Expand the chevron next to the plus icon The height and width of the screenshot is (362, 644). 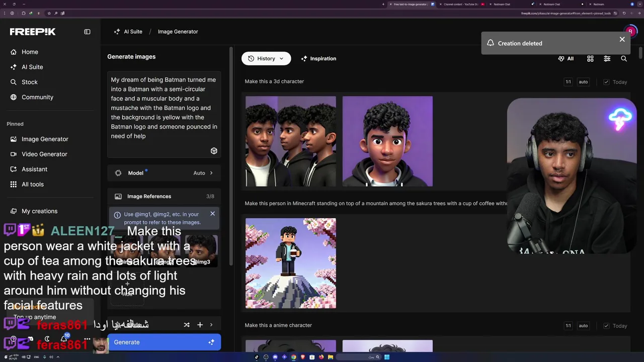[211, 325]
